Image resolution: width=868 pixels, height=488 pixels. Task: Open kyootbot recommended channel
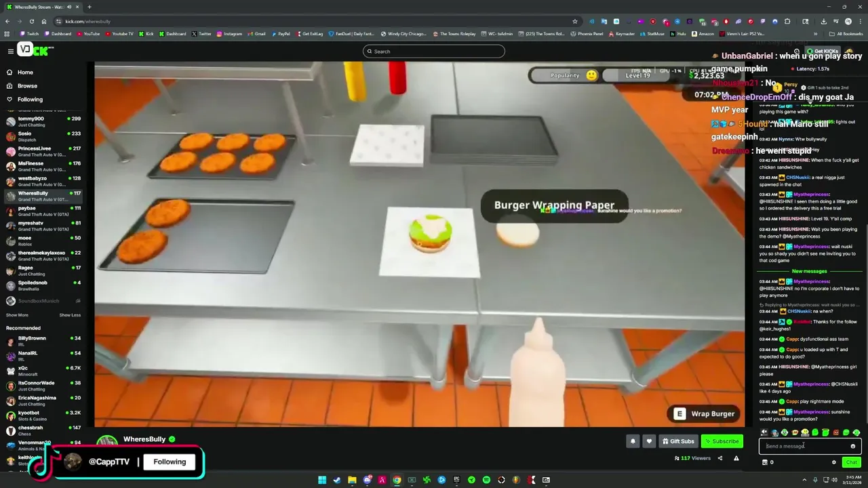(x=44, y=415)
